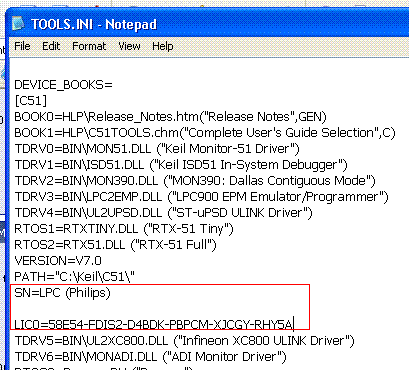Viewport: 409px width, 370px height.
Task: Click the RTOS2=RTX51.DLL line
Action: pyautogui.click(x=115, y=245)
